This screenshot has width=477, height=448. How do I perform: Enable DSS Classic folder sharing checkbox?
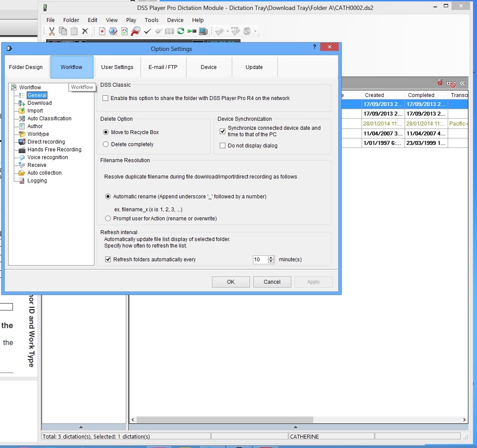tap(105, 98)
